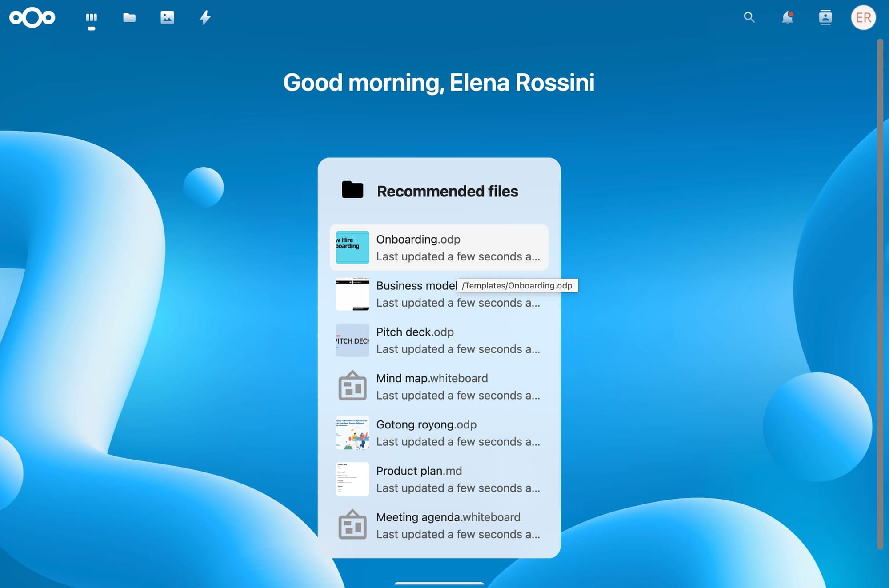Check the notifications bell
This screenshot has width=889, height=588.
(x=788, y=18)
